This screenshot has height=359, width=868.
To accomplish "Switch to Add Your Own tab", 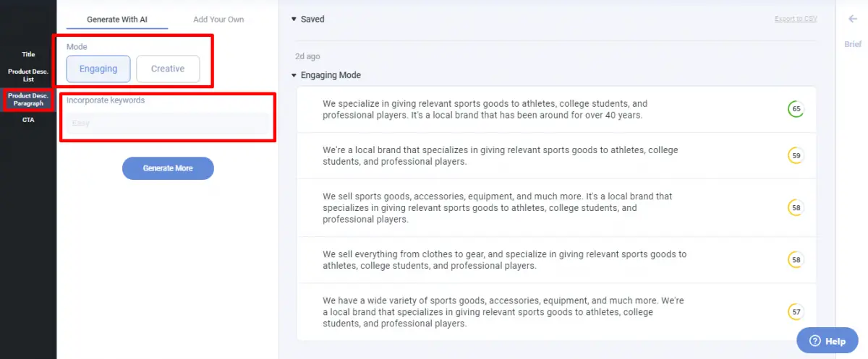I will point(218,20).
